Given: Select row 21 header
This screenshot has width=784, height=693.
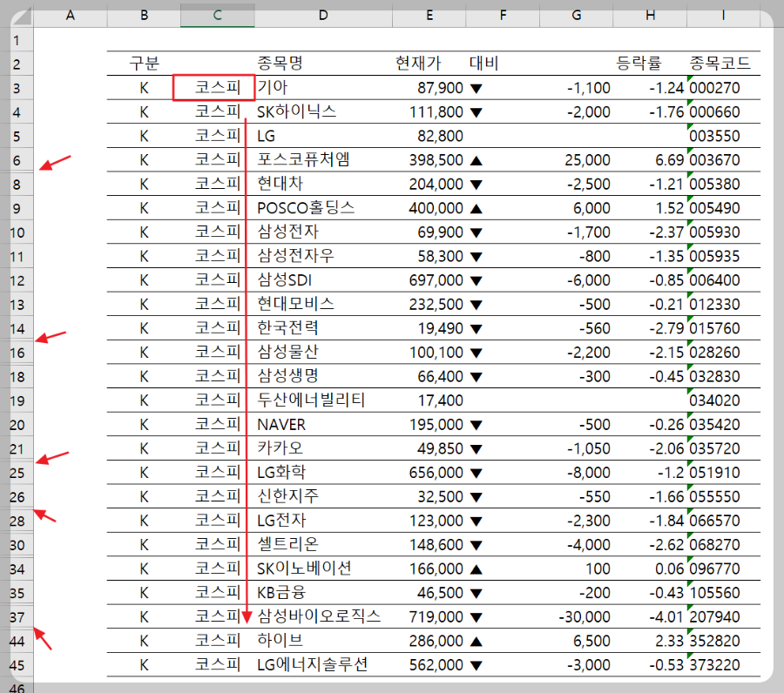Looking at the screenshot, I should [17, 448].
